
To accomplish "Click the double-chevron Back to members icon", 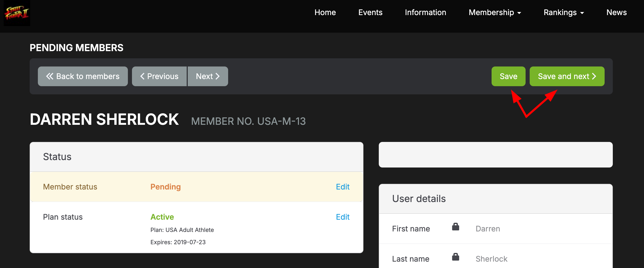I will click(50, 76).
